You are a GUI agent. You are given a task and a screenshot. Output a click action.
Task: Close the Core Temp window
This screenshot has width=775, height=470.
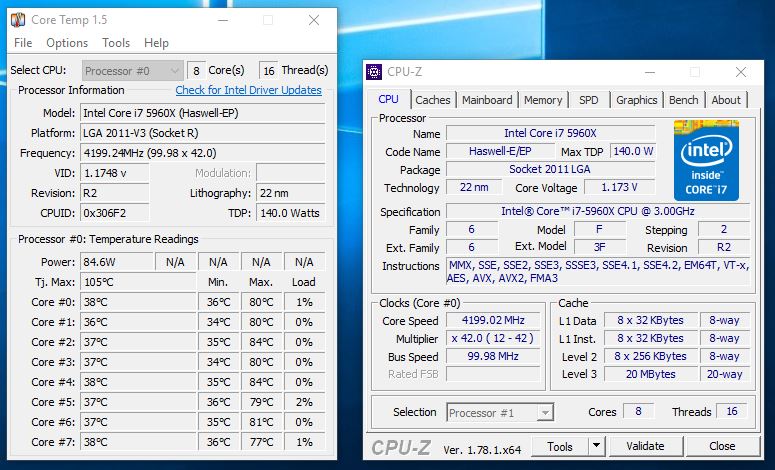[314, 20]
